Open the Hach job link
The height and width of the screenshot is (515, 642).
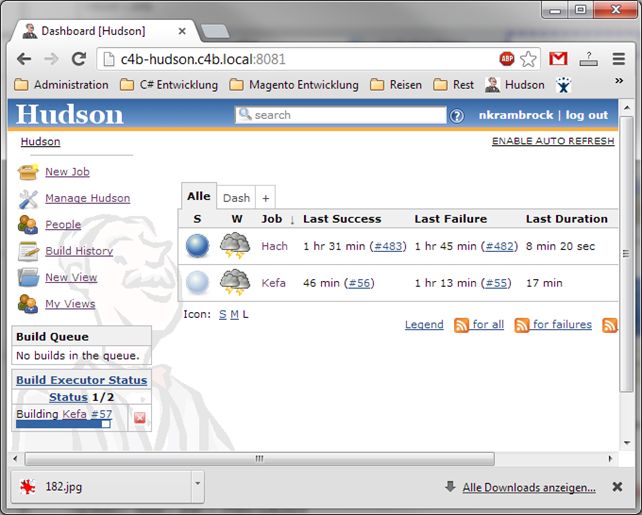pos(274,246)
